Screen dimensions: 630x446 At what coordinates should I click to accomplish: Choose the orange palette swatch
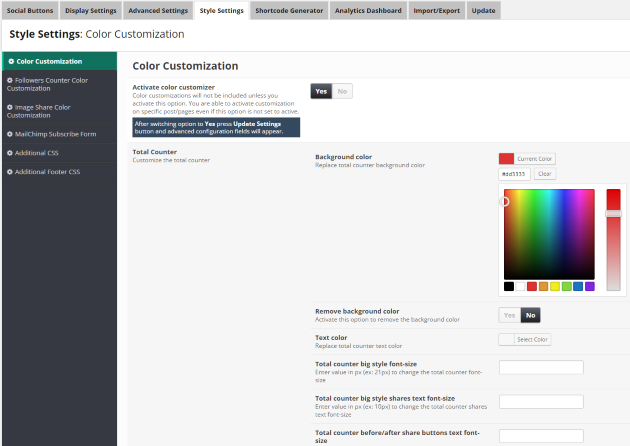pyautogui.click(x=544, y=286)
